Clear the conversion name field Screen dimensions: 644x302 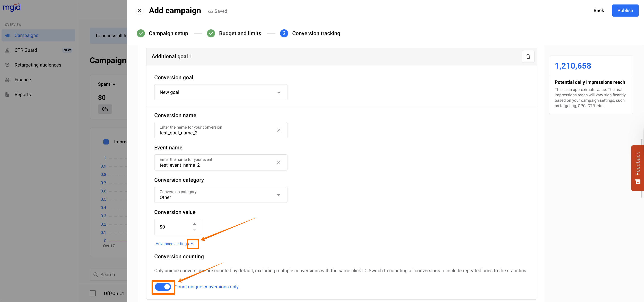pos(278,130)
